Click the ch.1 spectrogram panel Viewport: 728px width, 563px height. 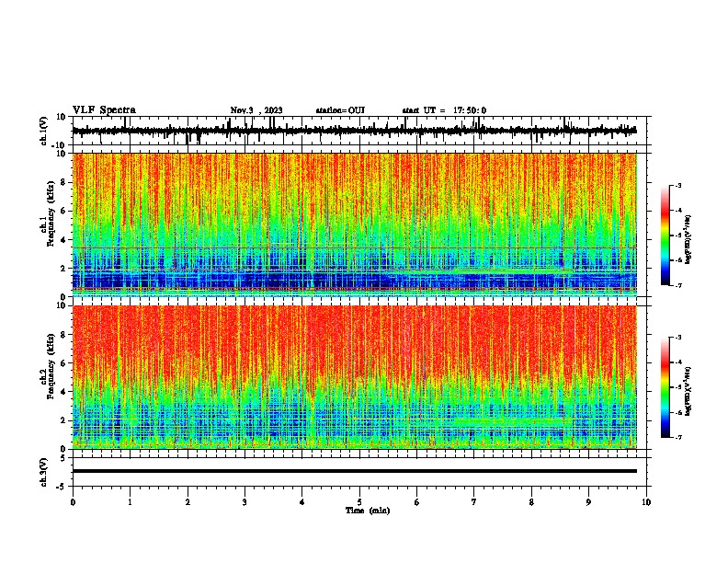point(354,224)
